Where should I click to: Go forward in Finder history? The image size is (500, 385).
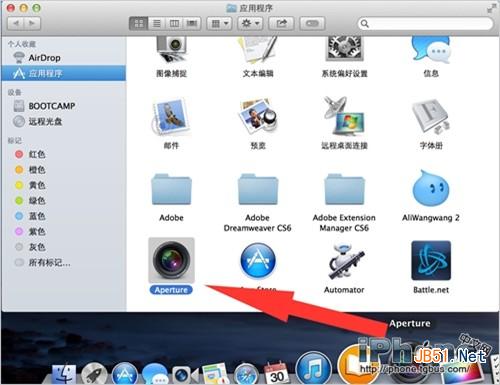point(32,23)
